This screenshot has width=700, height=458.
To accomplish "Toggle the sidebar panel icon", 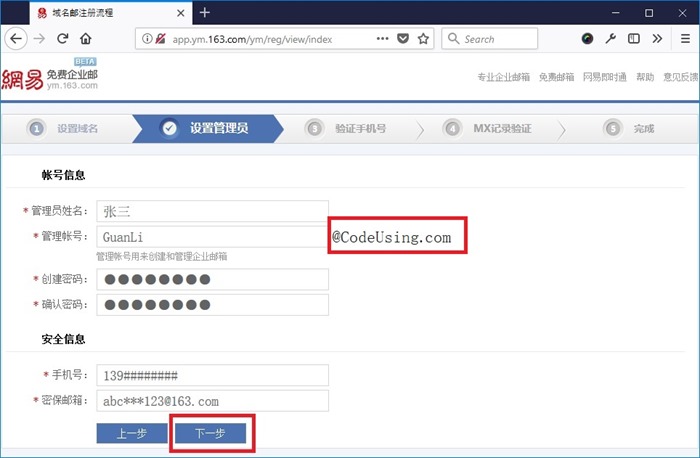I will (633, 39).
